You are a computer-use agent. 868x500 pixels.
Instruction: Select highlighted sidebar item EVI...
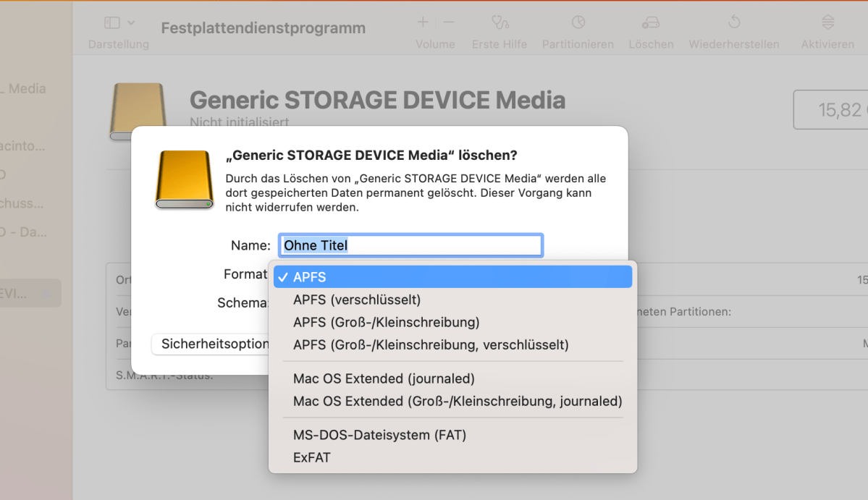pyautogui.click(x=30, y=293)
